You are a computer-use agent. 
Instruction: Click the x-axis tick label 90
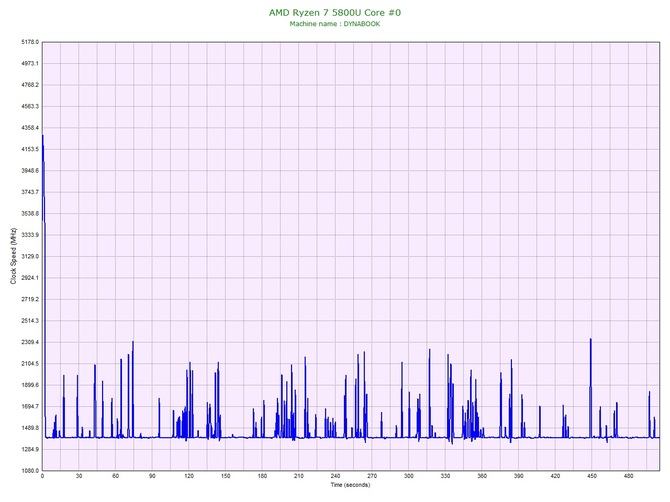(152, 476)
